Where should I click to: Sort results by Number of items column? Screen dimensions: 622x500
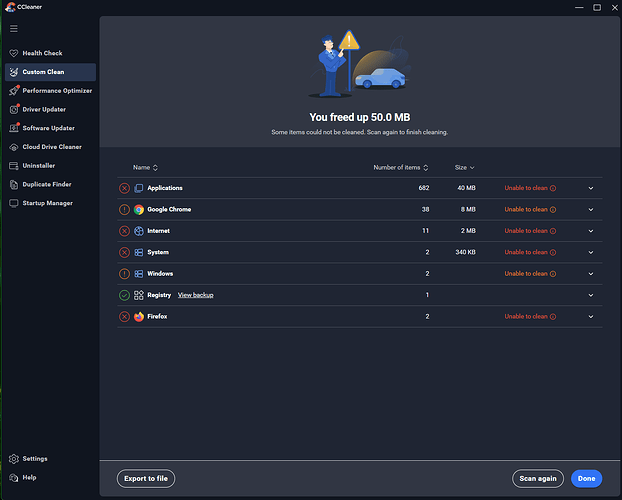[401, 167]
